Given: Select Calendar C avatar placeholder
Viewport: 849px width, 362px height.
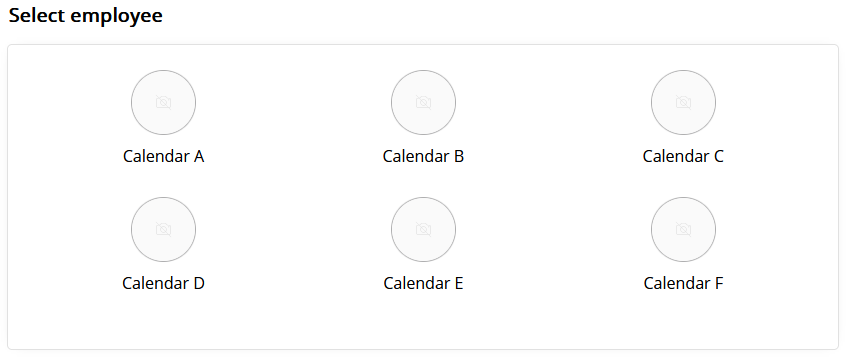Looking at the screenshot, I should 683,102.
